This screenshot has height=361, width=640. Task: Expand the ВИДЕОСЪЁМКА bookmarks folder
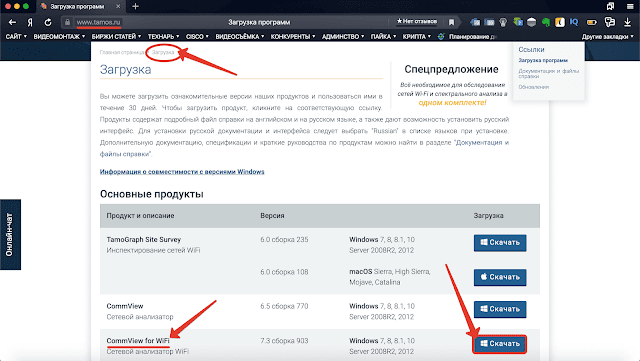(x=240, y=36)
